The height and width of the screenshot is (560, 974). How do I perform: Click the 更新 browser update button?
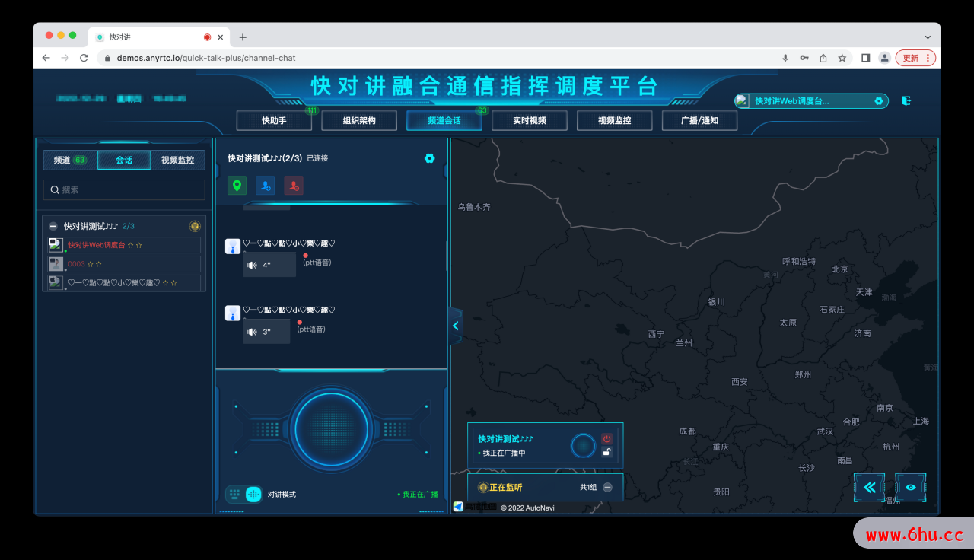916,58
